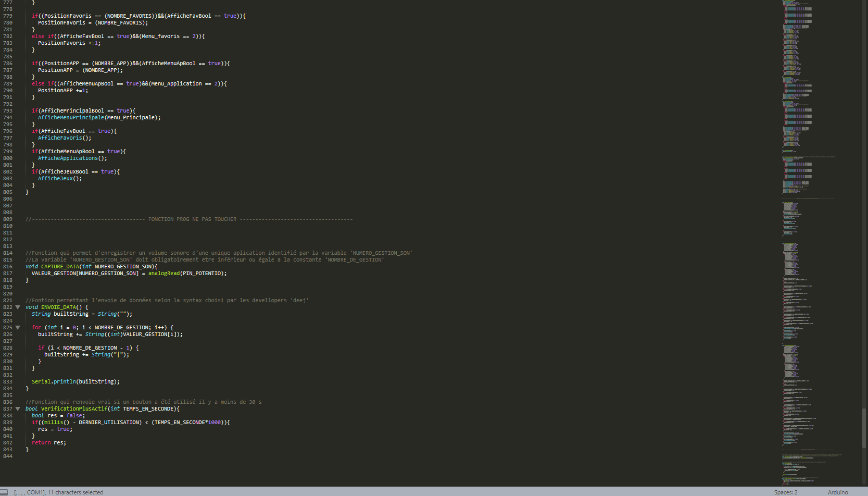Viewport: 868px width, 496px height.
Task: Click 'PositionFavoris +=1;' statement
Action: click(69, 43)
